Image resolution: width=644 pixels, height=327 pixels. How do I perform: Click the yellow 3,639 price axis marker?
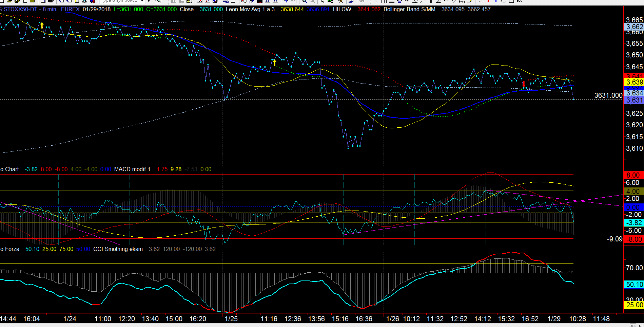pyautogui.click(x=634, y=82)
